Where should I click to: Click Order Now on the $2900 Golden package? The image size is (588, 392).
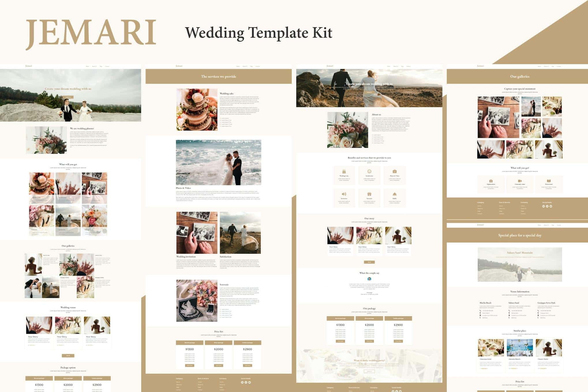pos(398,341)
